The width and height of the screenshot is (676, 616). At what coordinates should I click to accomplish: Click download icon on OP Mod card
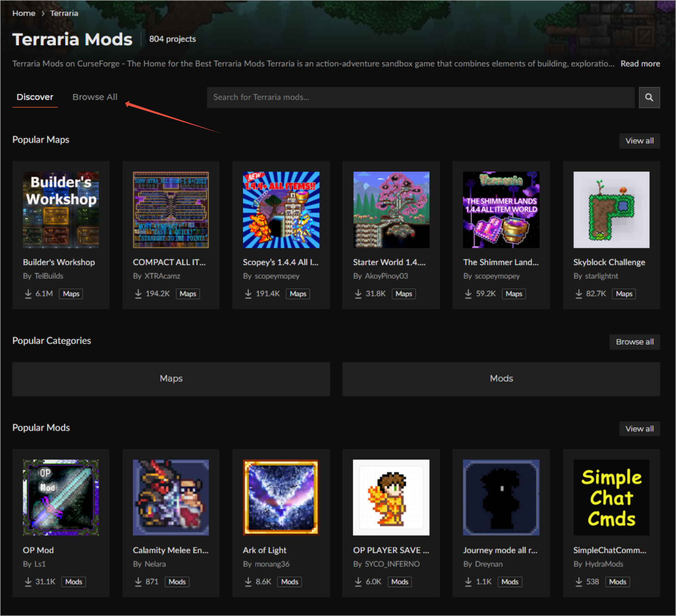click(28, 582)
